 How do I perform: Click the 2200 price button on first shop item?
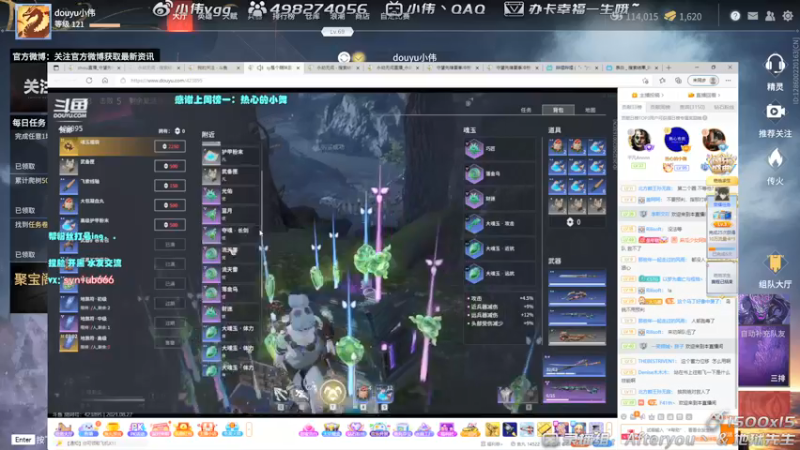(x=170, y=146)
